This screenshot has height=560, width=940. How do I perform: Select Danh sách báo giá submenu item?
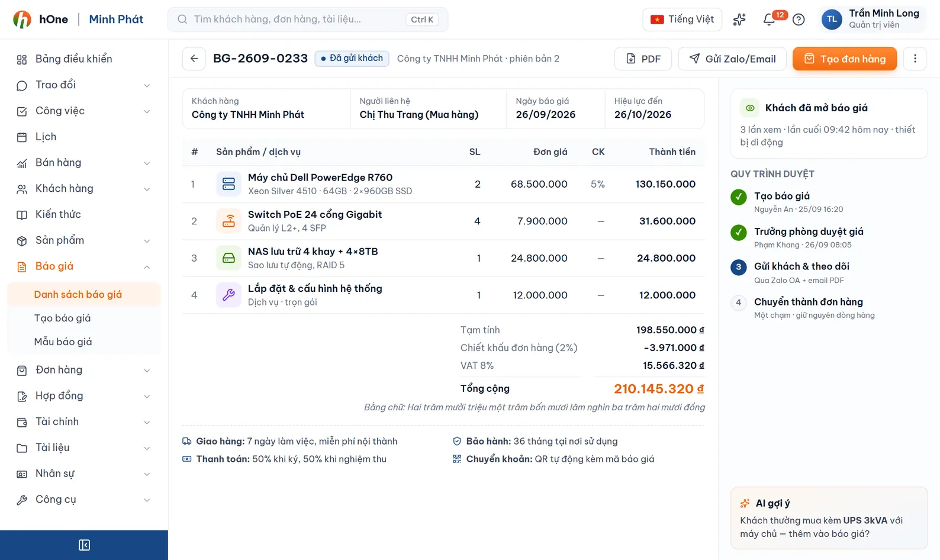84,294
